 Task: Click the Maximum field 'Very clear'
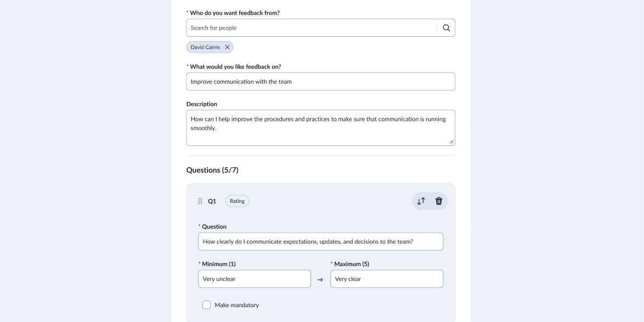(x=386, y=279)
